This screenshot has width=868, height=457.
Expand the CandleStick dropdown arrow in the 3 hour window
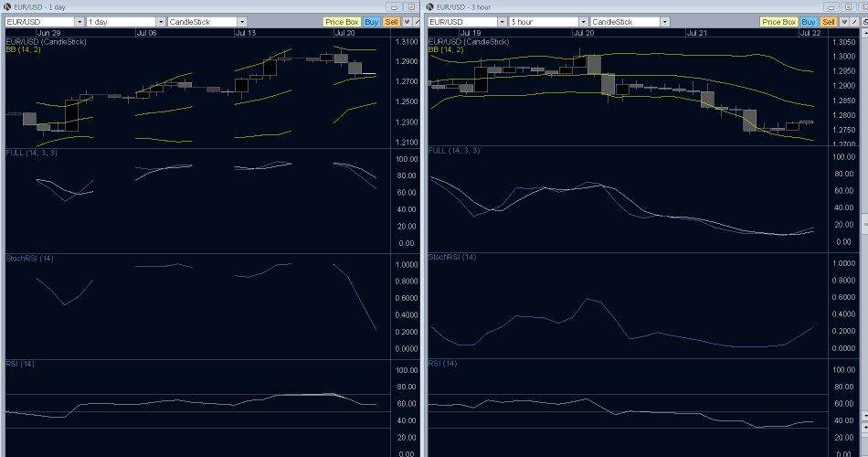664,22
